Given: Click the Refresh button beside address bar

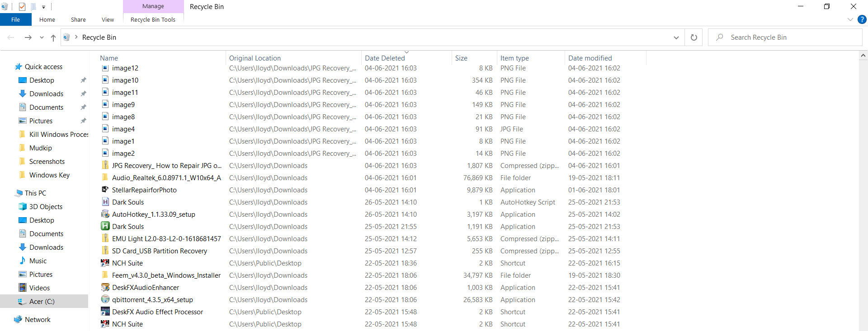Looking at the screenshot, I should [693, 37].
